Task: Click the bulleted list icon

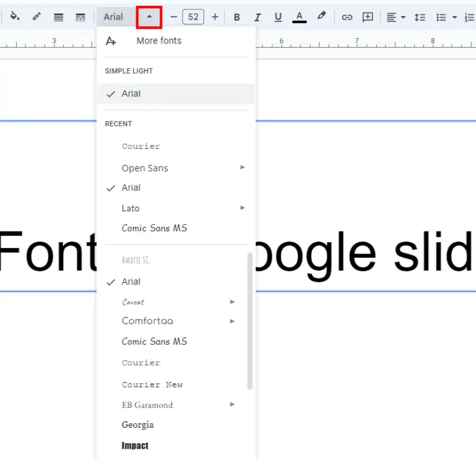Action: pyautogui.click(x=441, y=17)
